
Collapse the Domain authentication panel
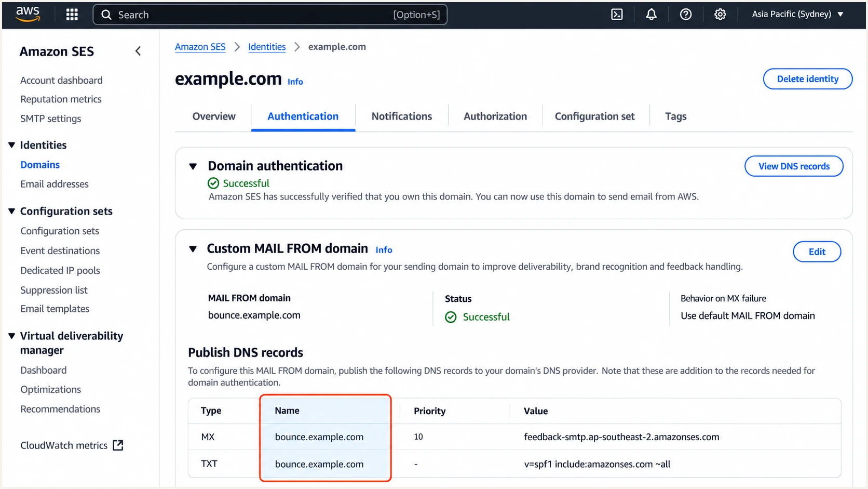tap(193, 166)
